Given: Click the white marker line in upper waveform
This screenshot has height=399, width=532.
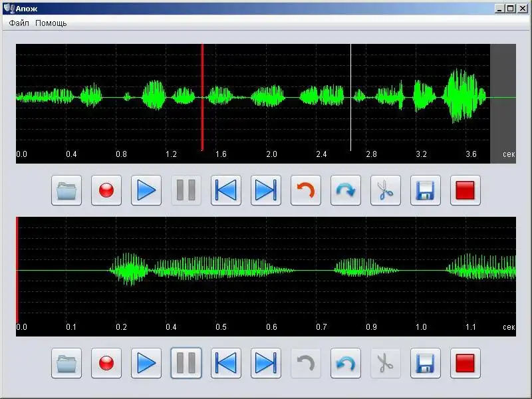Looking at the screenshot, I should point(351,97).
